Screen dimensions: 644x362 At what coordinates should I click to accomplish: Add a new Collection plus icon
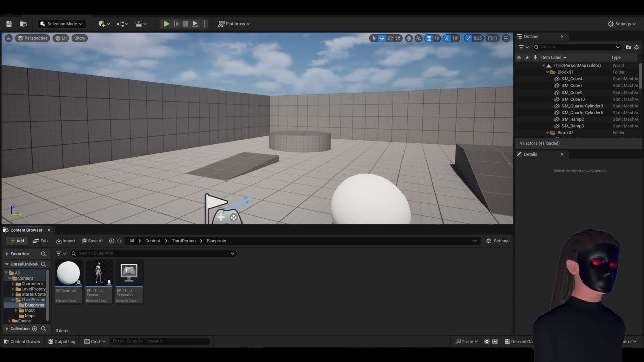click(x=35, y=329)
